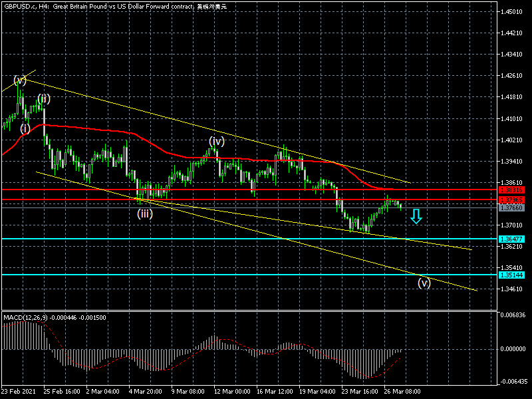This screenshot has width=532, height=399.
Task: Click the 0.006836 MACD scale value
Action: [513, 315]
